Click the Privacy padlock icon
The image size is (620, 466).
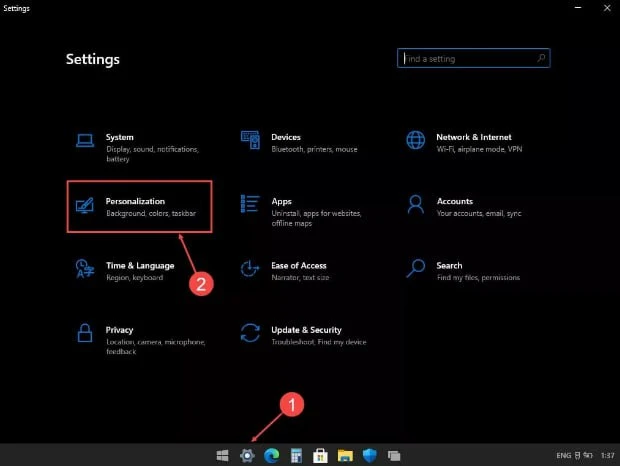click(85, 333)
